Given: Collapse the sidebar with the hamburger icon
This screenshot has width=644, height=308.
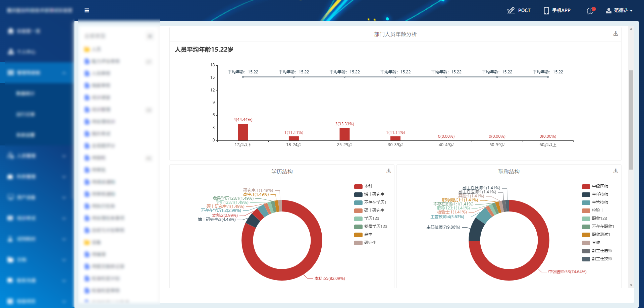Looking at the screenshot, I should coord(87,10).
